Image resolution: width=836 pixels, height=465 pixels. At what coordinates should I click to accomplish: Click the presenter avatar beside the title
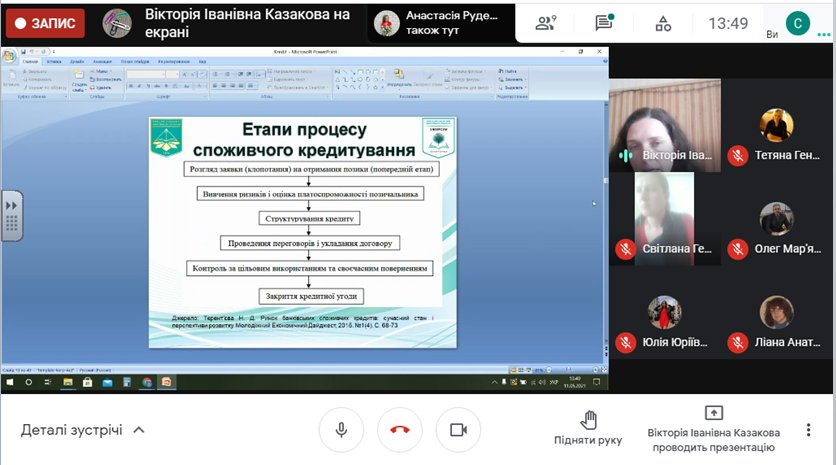click(x=117, y=23)
